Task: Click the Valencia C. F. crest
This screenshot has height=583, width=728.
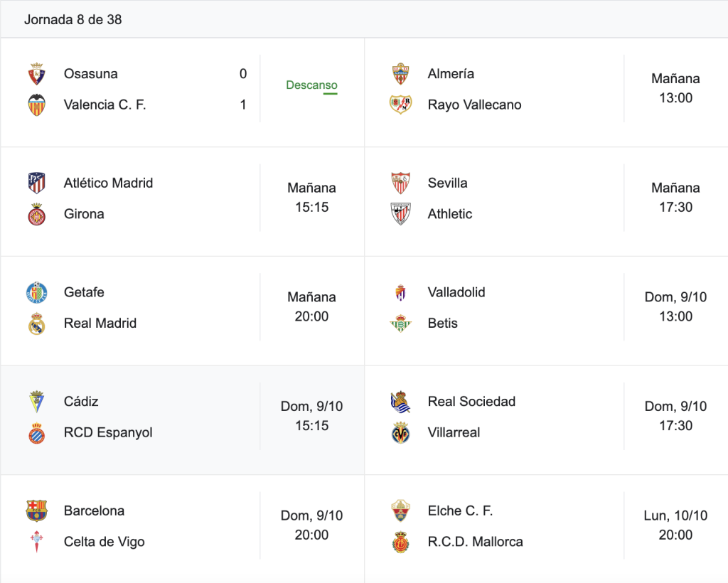Action: click(x=37, y=105)
